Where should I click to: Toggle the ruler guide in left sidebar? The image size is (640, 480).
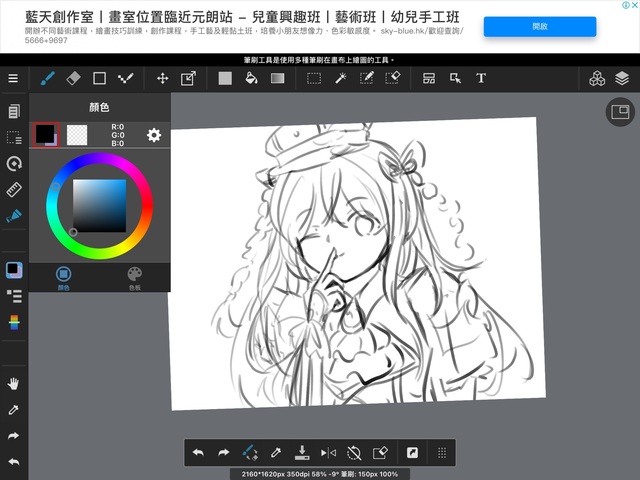pyautogui.click(x=14, y=189)
